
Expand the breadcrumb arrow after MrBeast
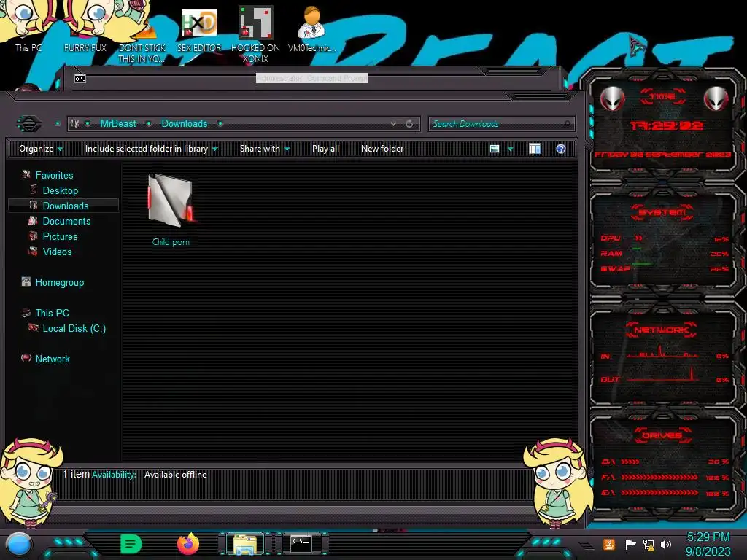click(x=149, y=124)
